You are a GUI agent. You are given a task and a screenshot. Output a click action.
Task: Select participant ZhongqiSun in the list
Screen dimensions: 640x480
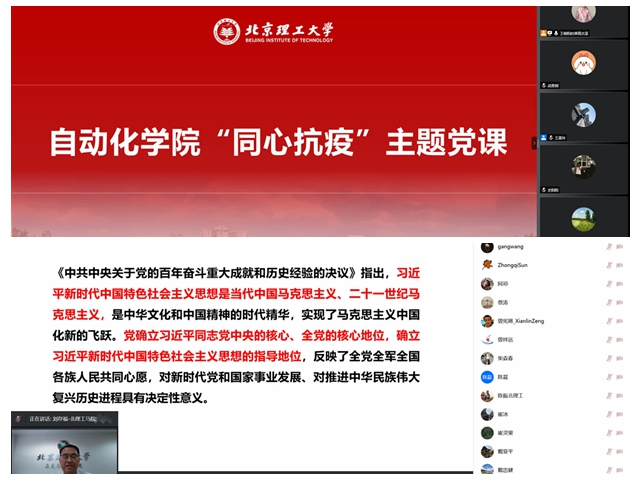pyautogui.click(x=514, y=265)
